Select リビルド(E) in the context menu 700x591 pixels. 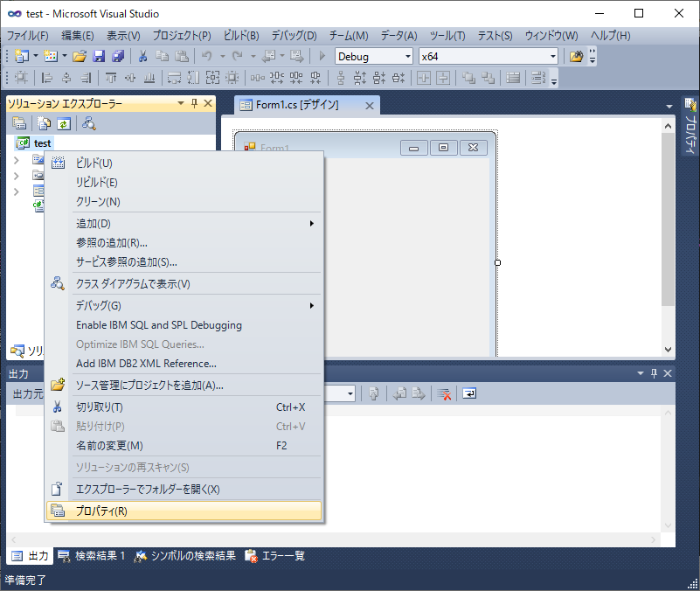coord(184,182)
